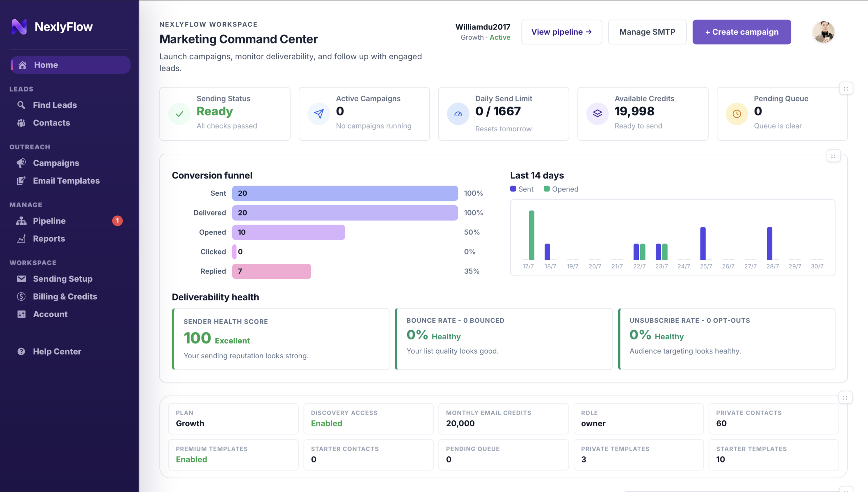Click the Email Templates edit icon
868x492 pixels.
[x=21, y=181]
